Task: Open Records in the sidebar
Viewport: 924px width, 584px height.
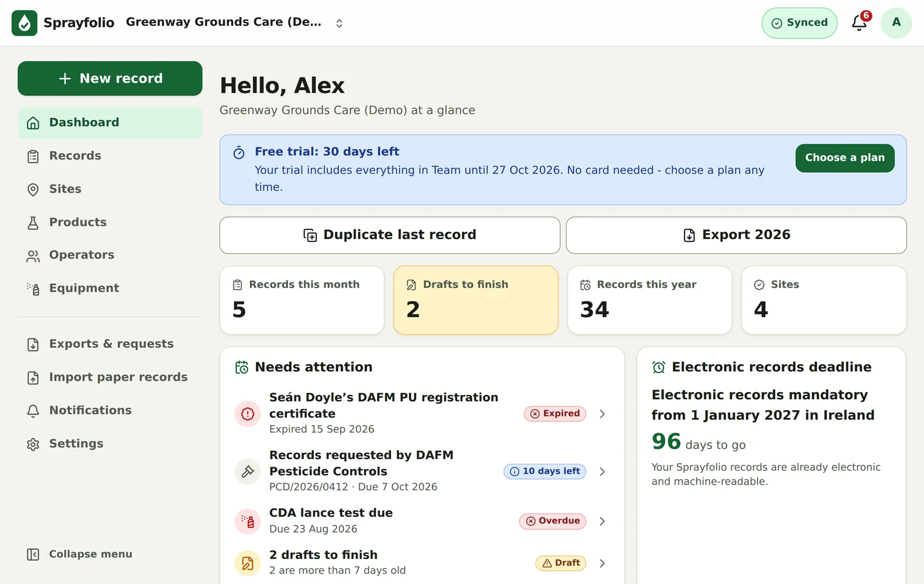Action: point(110,156)
